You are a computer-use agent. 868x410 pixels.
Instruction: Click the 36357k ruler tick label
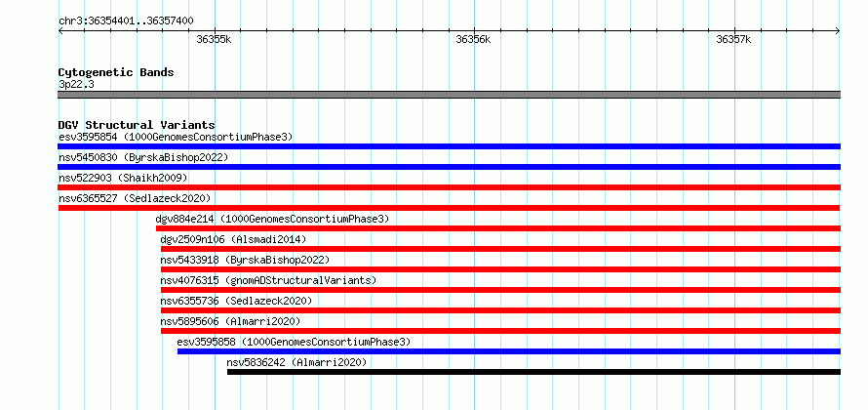733,39
